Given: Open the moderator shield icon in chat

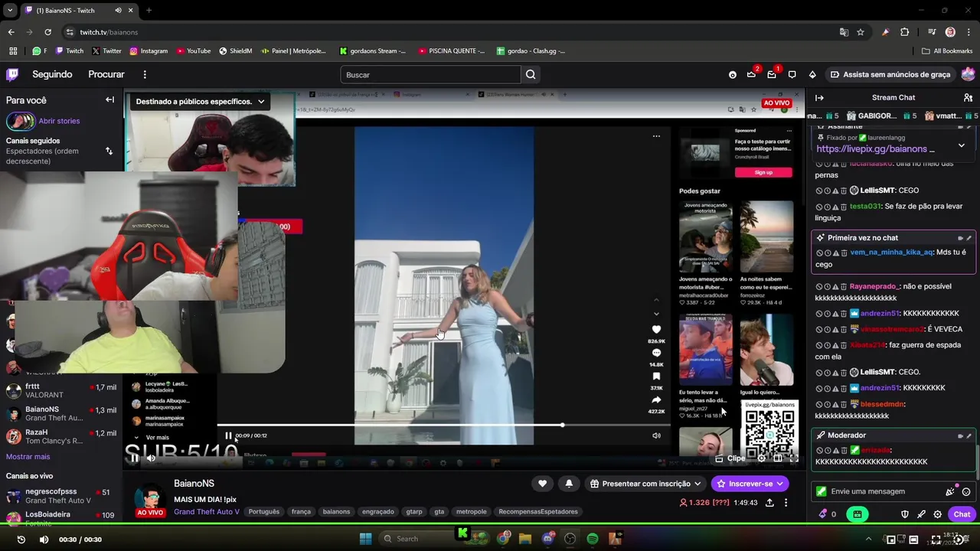Looking at the screenshot, I should click(x=904, y=514).
